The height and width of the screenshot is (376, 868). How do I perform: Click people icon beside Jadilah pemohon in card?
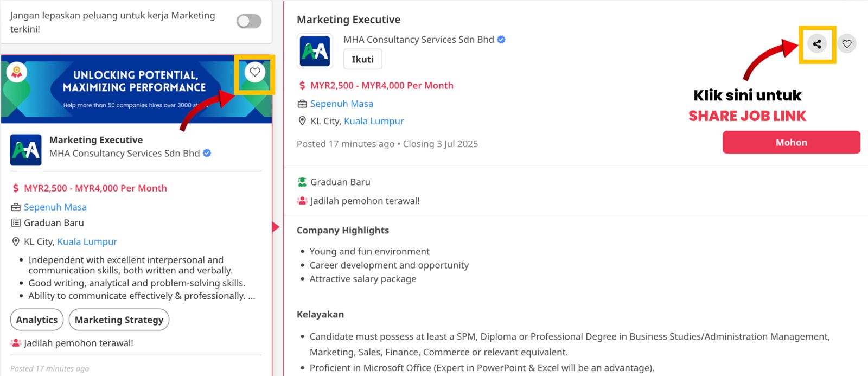pyautogui.click(x=16, y=343)
